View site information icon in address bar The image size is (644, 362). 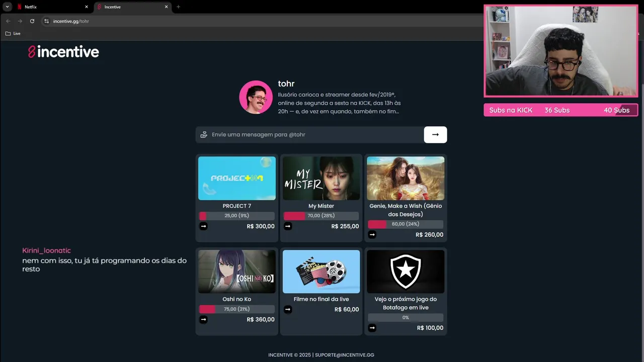pos(46,21)
